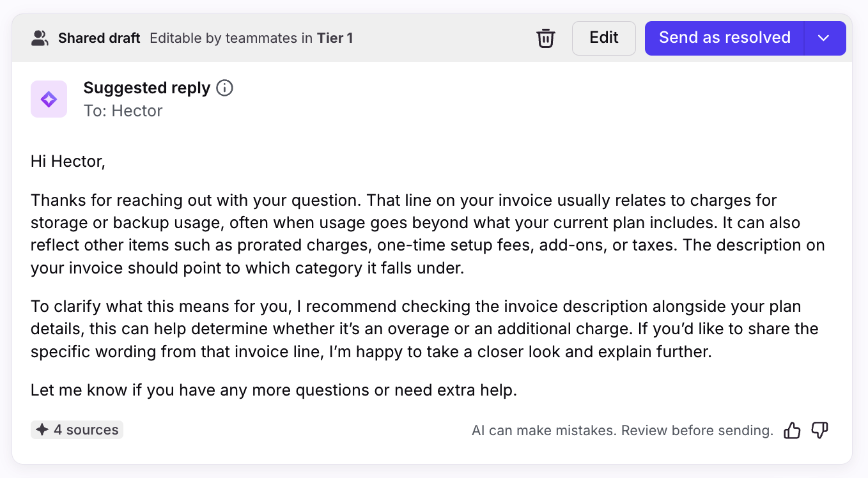The height and width of the screenshot is (478, 868).
Task: Delete the shared draft with trash icon
Action: 545,38
